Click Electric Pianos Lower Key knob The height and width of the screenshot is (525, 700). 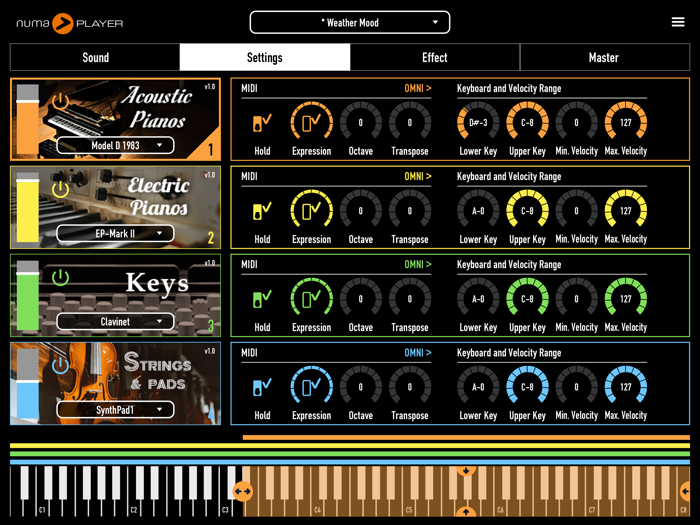[478, 210]
